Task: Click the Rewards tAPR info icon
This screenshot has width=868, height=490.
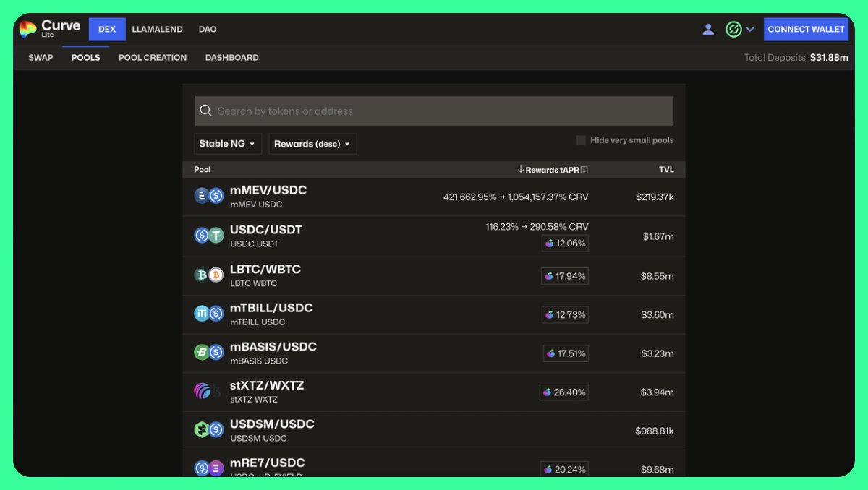Action: click(584, 170)
